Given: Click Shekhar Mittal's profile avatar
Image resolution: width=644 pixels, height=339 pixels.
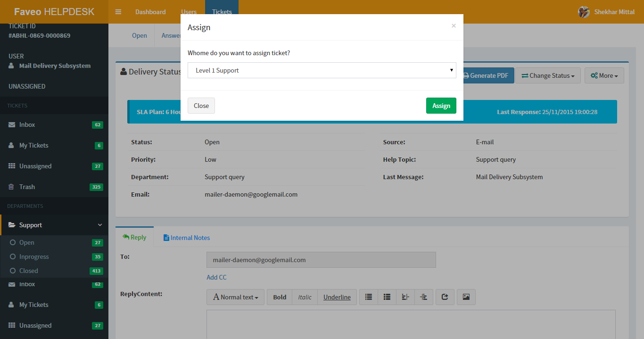Looking at the screenshot, I should click(584, 12).
